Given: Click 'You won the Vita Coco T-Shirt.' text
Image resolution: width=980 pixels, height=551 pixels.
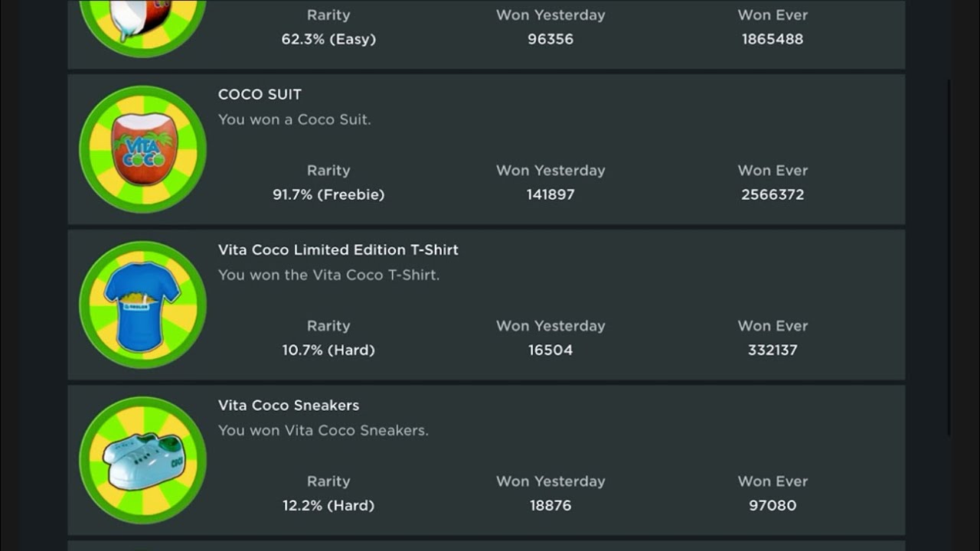Looking at the screenshot, I should (x=328, y=275).
